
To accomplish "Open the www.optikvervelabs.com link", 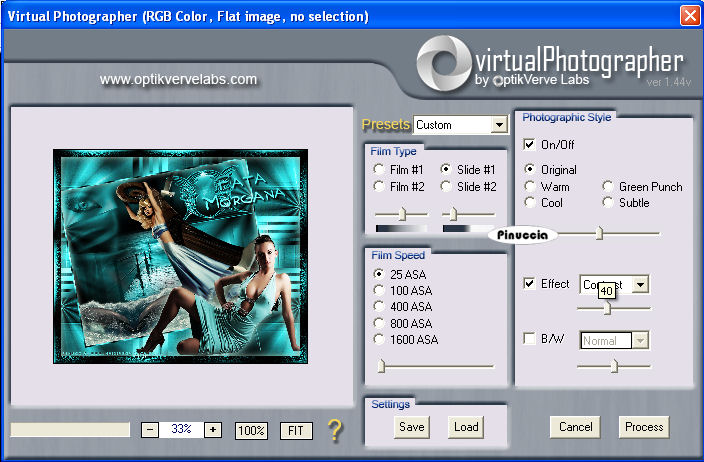I will click(178, 79).
